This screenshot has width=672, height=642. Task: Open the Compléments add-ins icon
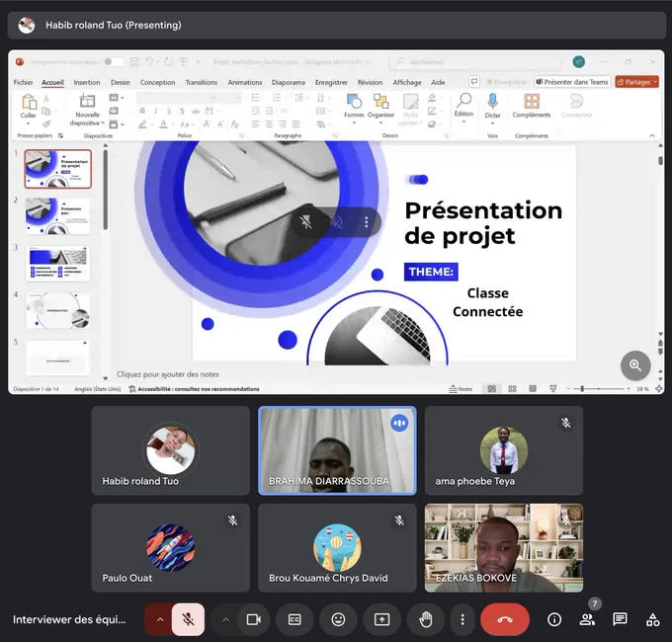(532, 102)
